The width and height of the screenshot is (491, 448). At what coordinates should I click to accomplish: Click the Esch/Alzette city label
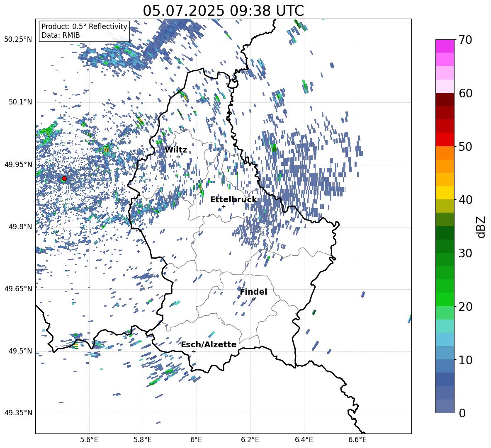209,344
